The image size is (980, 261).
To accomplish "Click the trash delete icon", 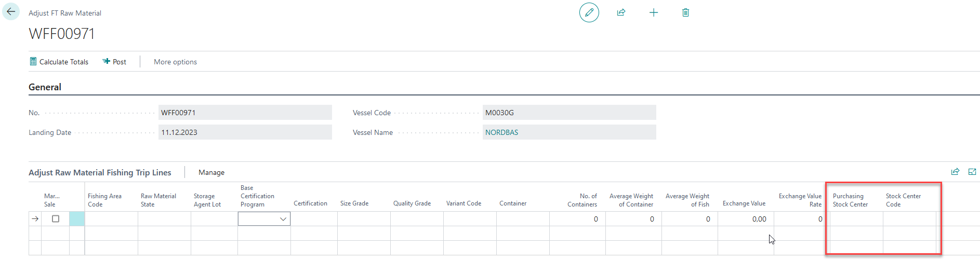I will pos(685,12).
